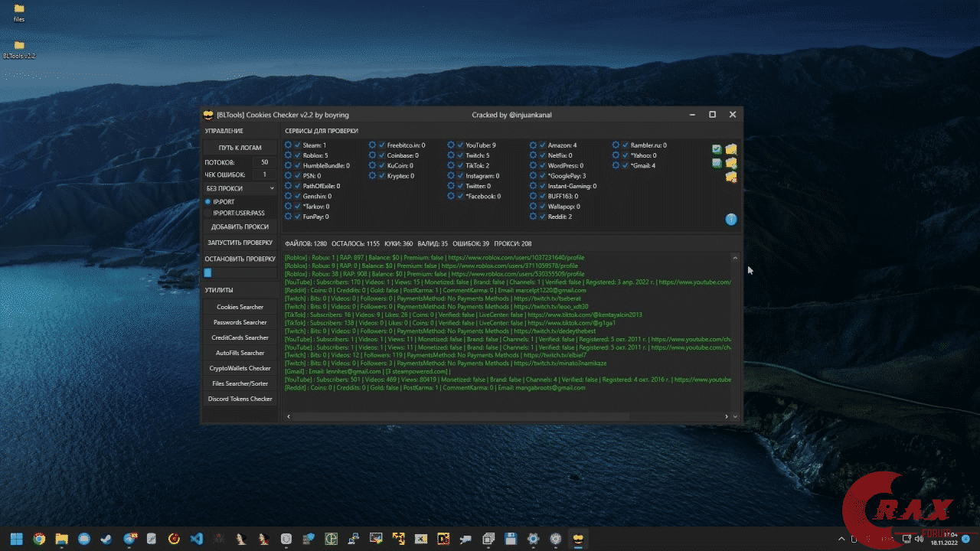The width and height of the screenshot is (980, 551).
Task: Click the gear beside *GooglePay
Action: 534,176
